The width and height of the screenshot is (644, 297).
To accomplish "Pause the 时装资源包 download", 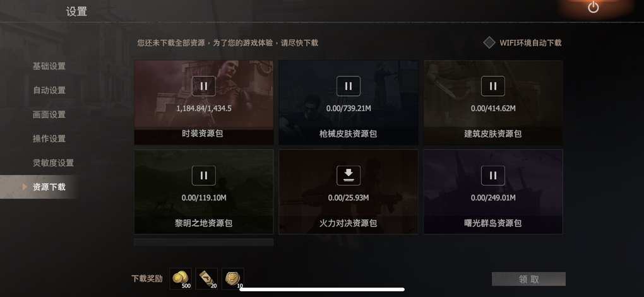I will [x=204, y=86].
